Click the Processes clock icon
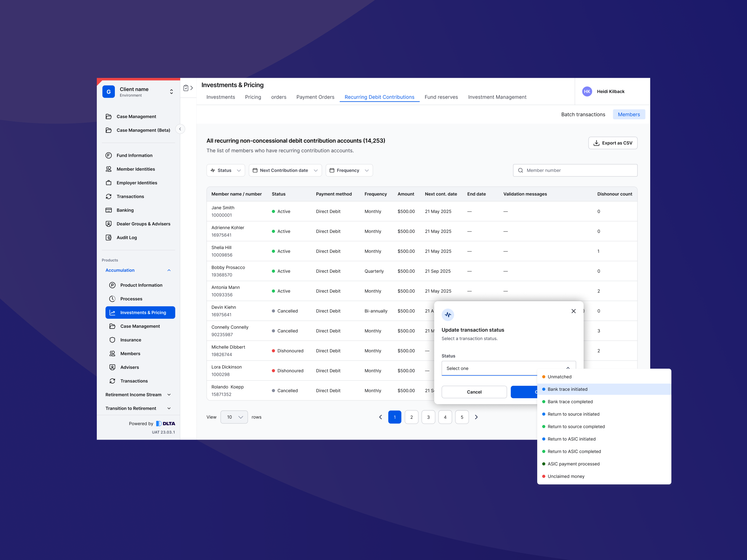This screenshot has width=747, height=560. [x=112, y=299]
